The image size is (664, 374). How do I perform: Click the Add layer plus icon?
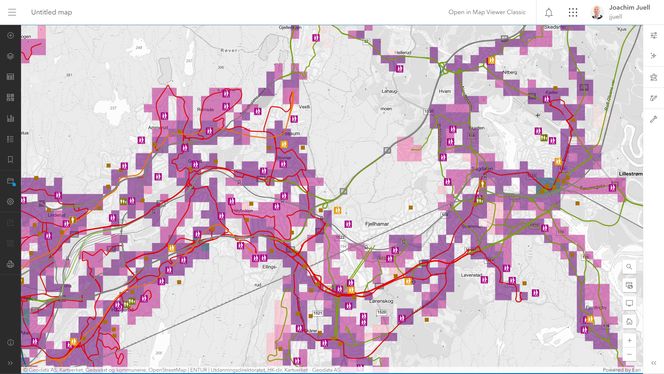click(11, 36)
